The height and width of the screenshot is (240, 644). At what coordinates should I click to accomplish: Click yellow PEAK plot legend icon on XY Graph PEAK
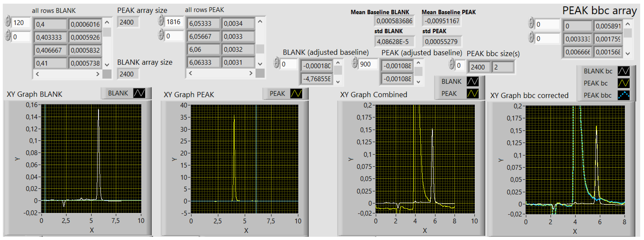296,94
